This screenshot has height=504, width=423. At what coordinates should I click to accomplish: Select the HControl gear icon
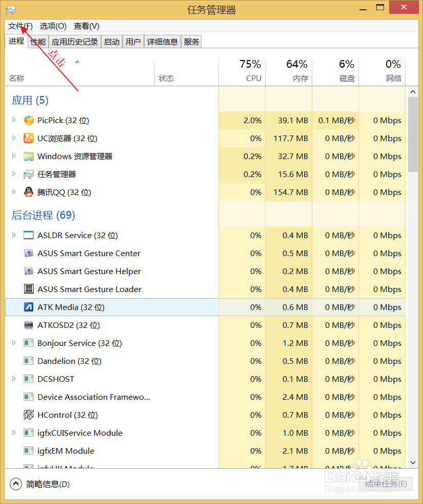29,415
